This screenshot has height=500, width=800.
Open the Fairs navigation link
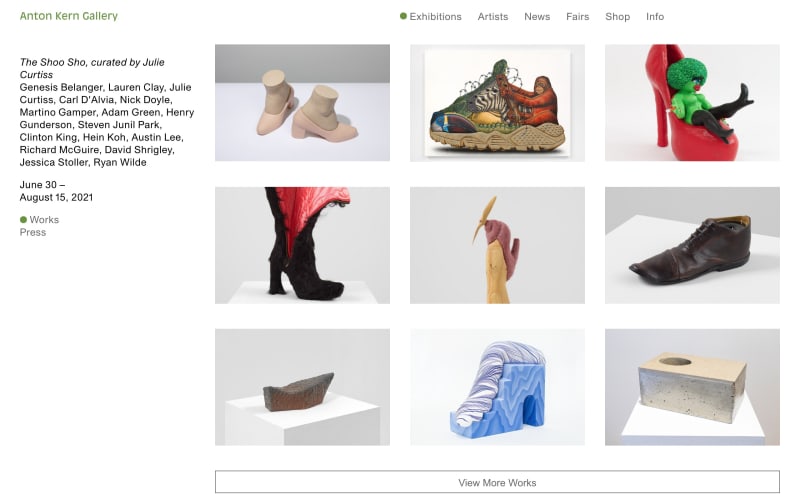[577, 17]
